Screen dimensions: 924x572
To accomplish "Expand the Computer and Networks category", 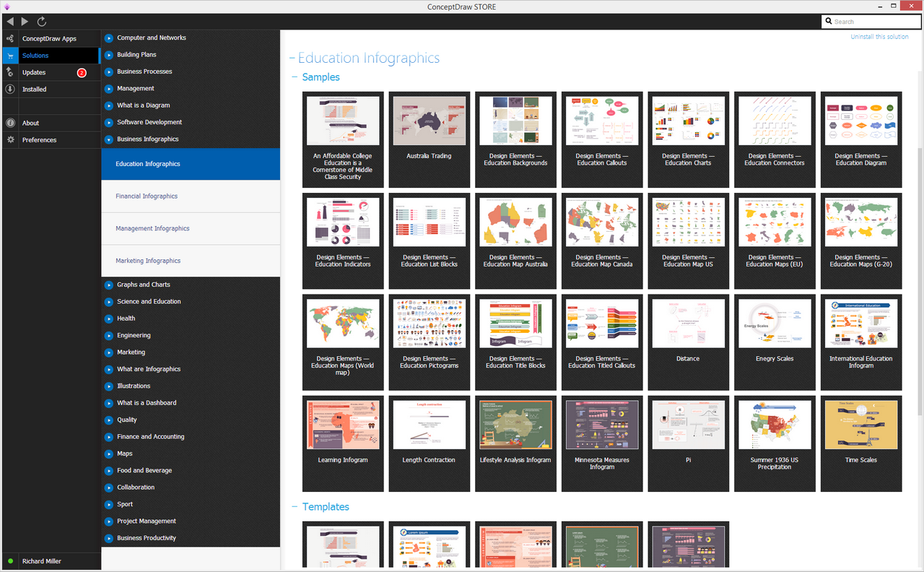I will (108, 38).
